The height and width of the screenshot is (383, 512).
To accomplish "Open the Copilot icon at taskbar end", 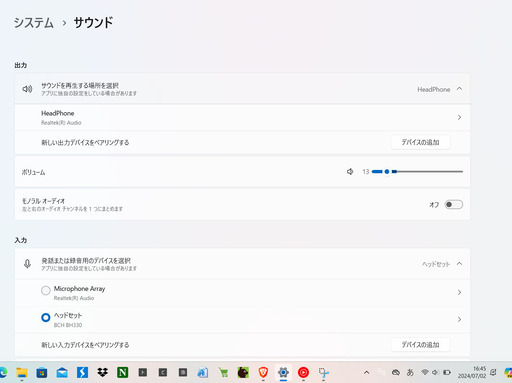I will coord(508,372).
